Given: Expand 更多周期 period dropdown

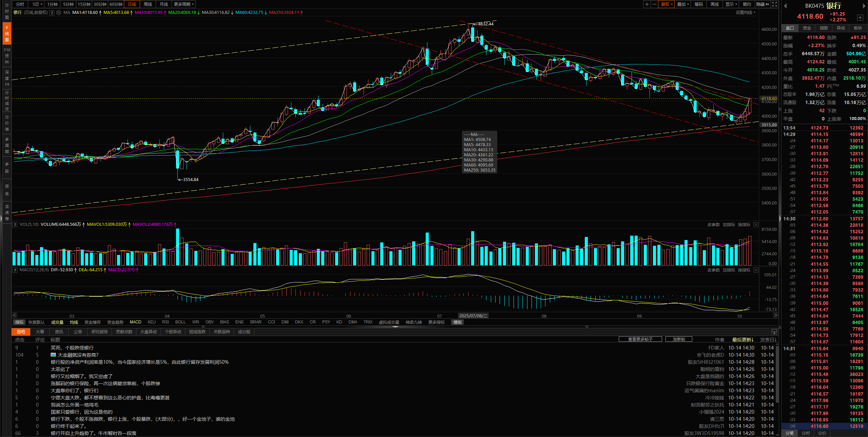Looking at the screenshot, I should pos(184,4).
